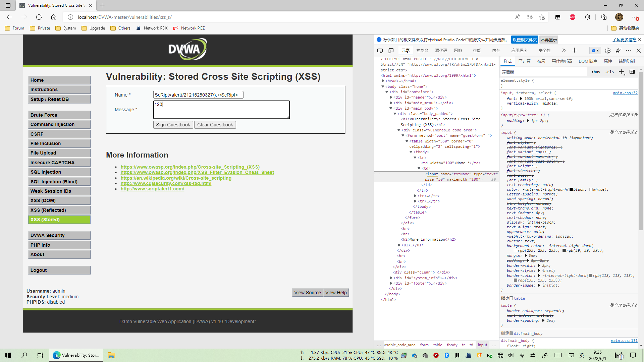Viewport: 644px width, 362px height.
Task: Reload the browser page
Action: 39,17
